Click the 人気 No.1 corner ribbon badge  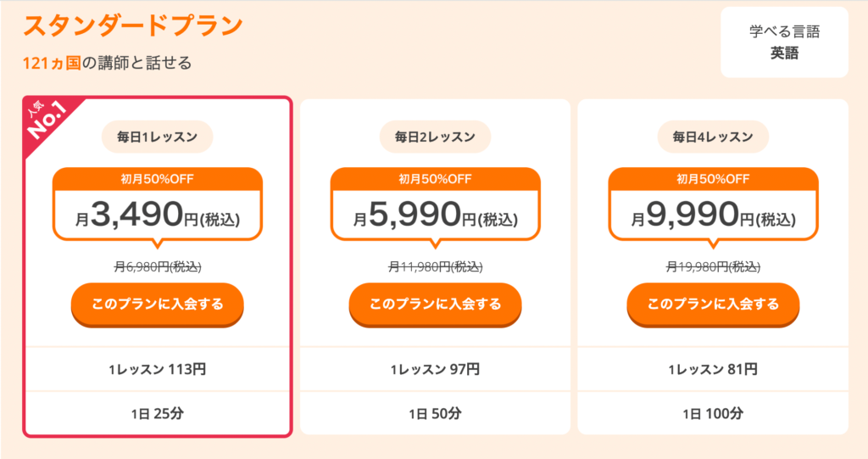[47, 120]
